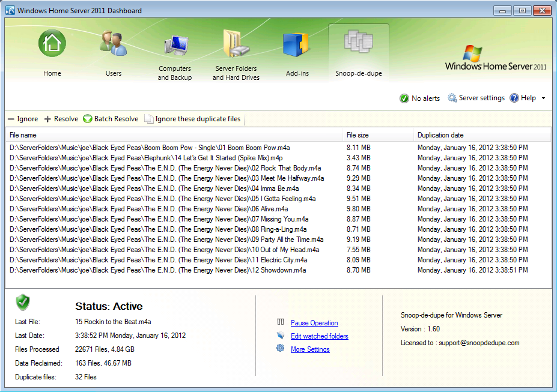
Task: Click the Ignore these duplicate files page icon
Action: click(x=149, y=119)
